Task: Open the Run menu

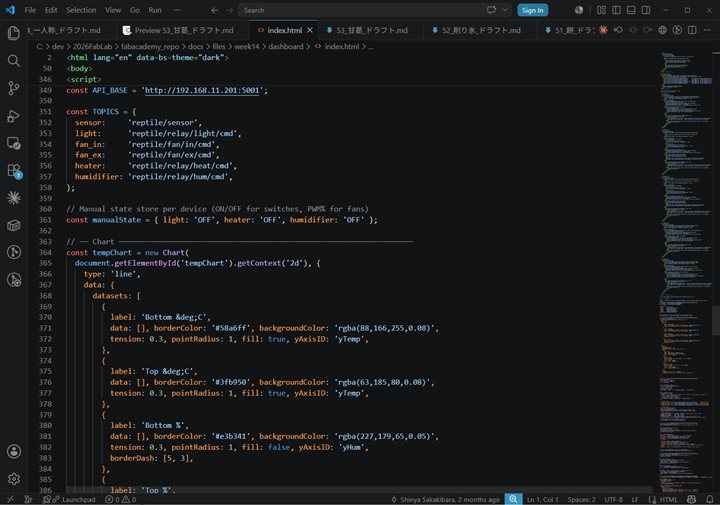Action: 155,10
